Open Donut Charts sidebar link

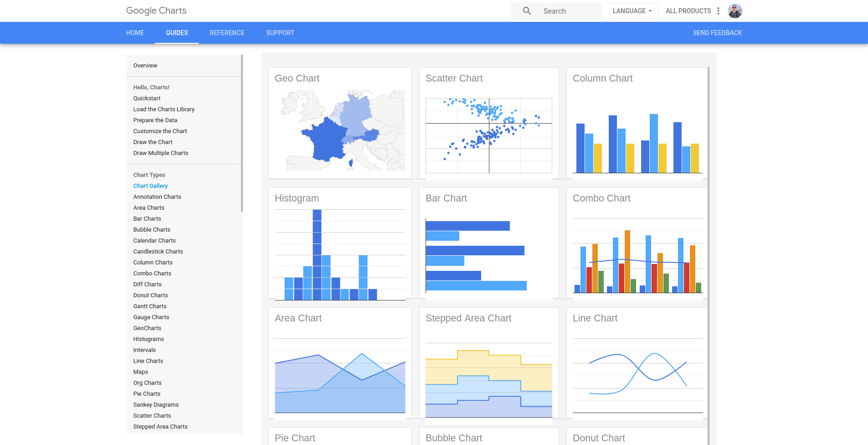[x=150, y=295]
